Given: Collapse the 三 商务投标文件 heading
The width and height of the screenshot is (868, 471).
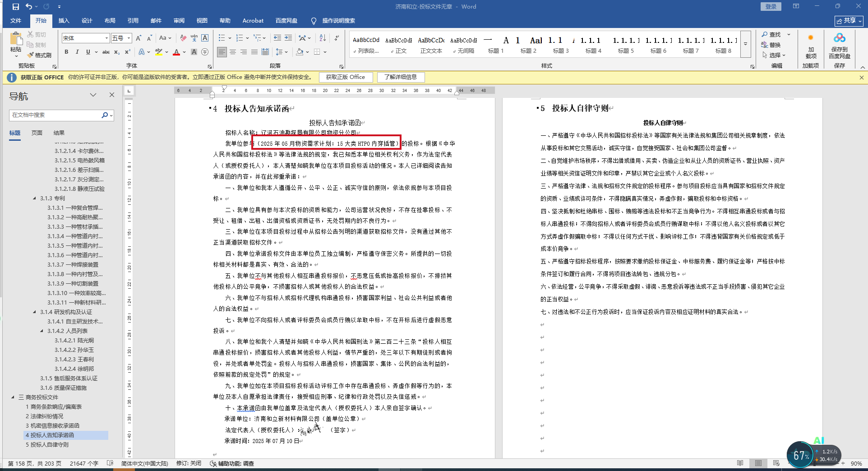Looking at the screenshot, I should click(x=13, y=397).
